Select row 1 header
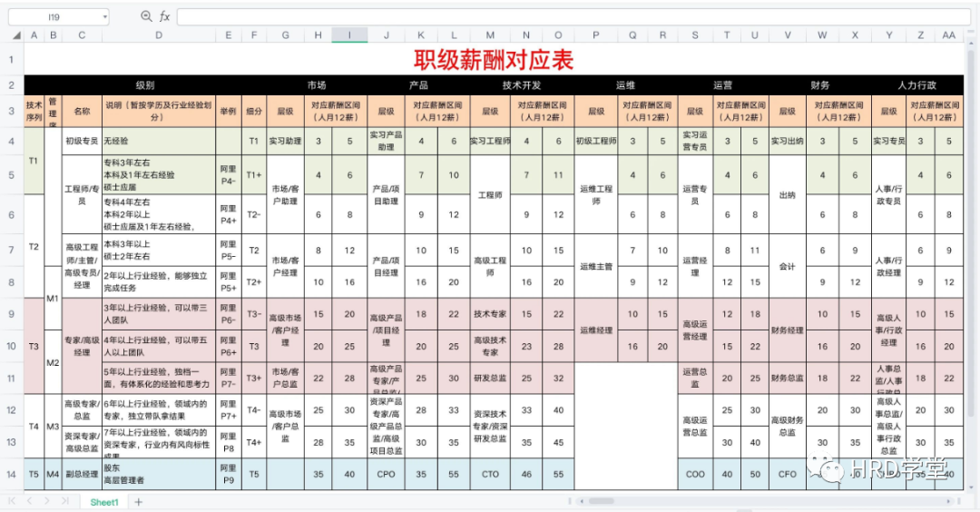 pos(11,59)
